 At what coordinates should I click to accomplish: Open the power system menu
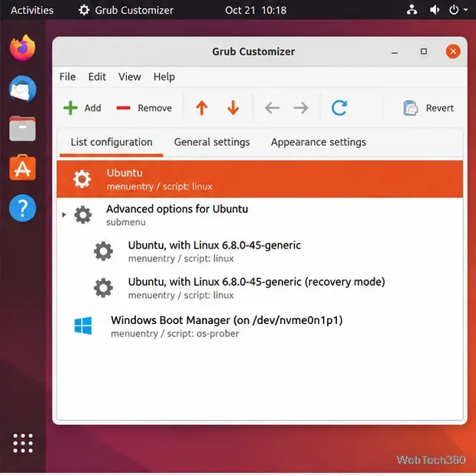458,10
